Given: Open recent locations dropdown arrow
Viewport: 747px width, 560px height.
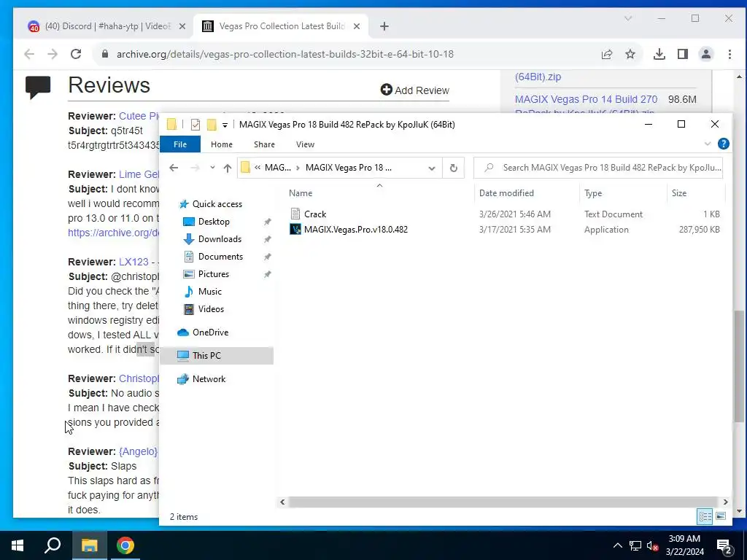Looking at the screenshot, I should pos(212,168).
